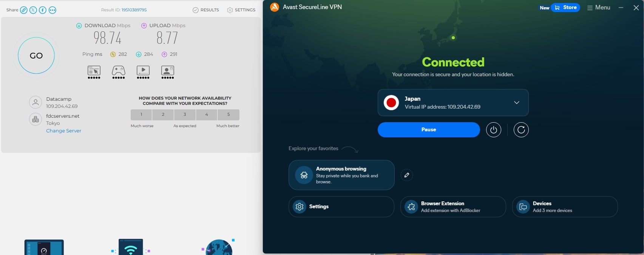Rate network availability 3 As expected

[185, 114]
